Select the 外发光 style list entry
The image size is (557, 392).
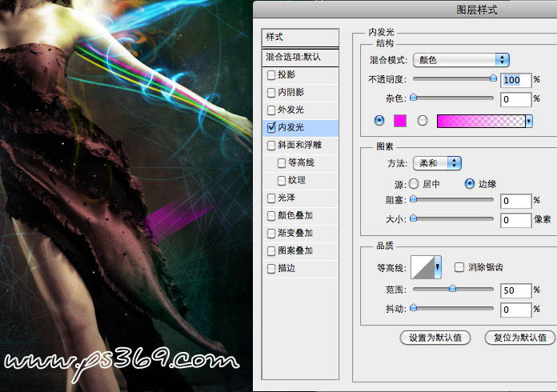[x=301, y=110]
